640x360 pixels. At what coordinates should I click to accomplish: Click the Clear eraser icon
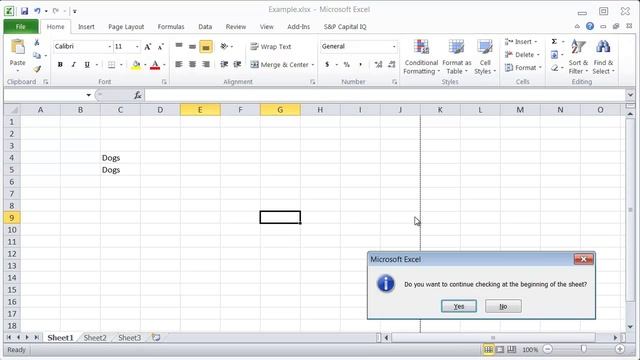pos(554,68)
